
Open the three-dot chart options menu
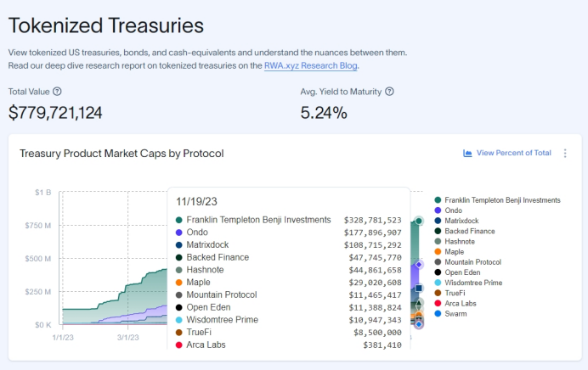pos(565,154)
